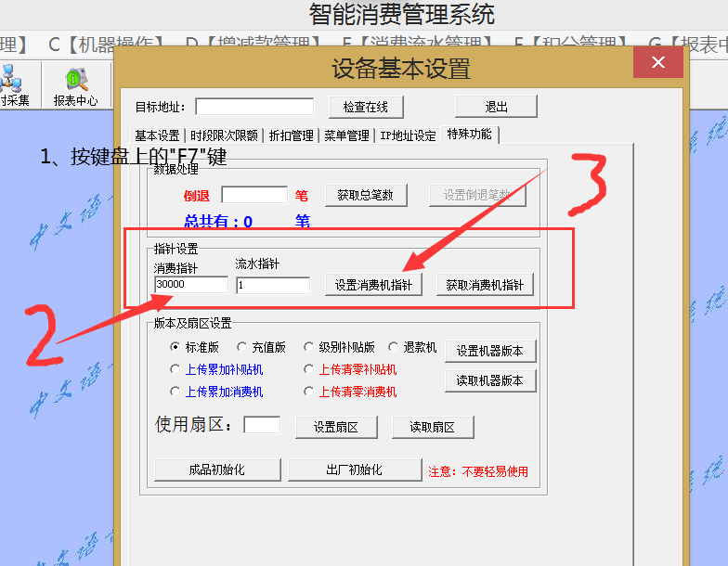Click the 获取消费机指针 button
The width and height of the screenshot is (728, 566).
(x=485, y=285)
